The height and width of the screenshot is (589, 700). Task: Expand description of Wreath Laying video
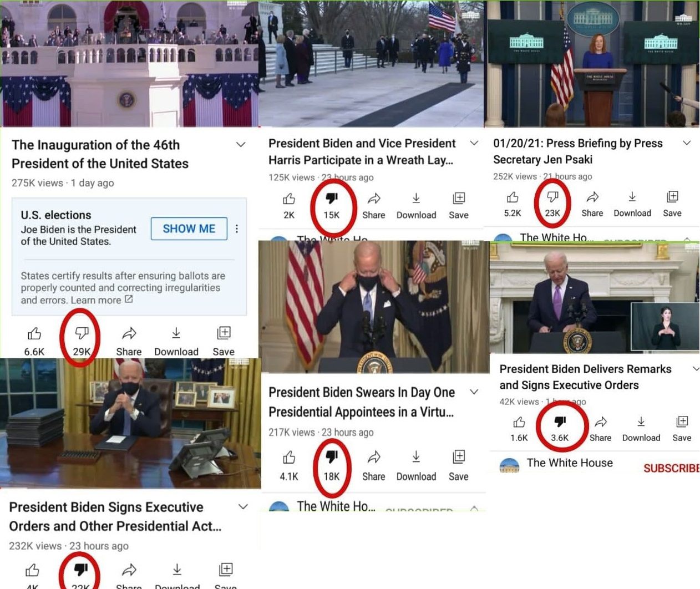474,143
